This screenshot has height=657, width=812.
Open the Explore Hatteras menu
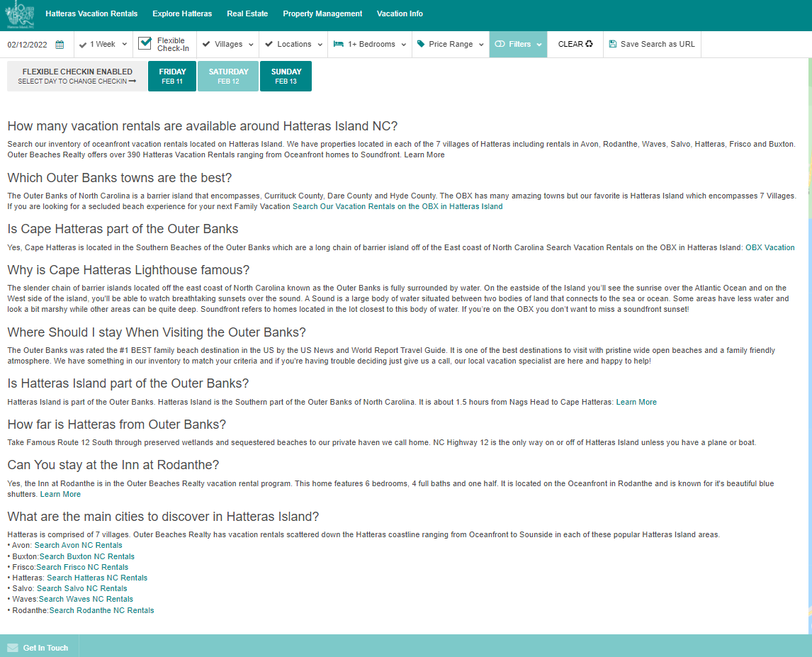click(x=182, y=13)
